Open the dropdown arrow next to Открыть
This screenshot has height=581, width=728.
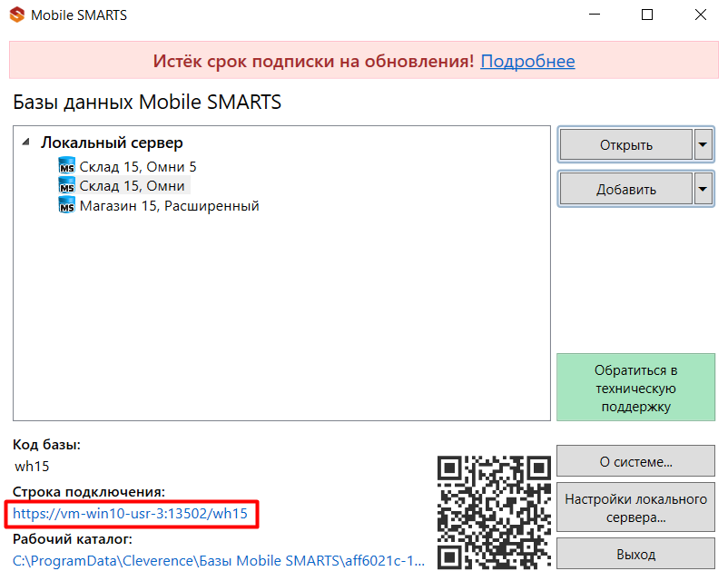pyautogui.click(x=703, y=144)
